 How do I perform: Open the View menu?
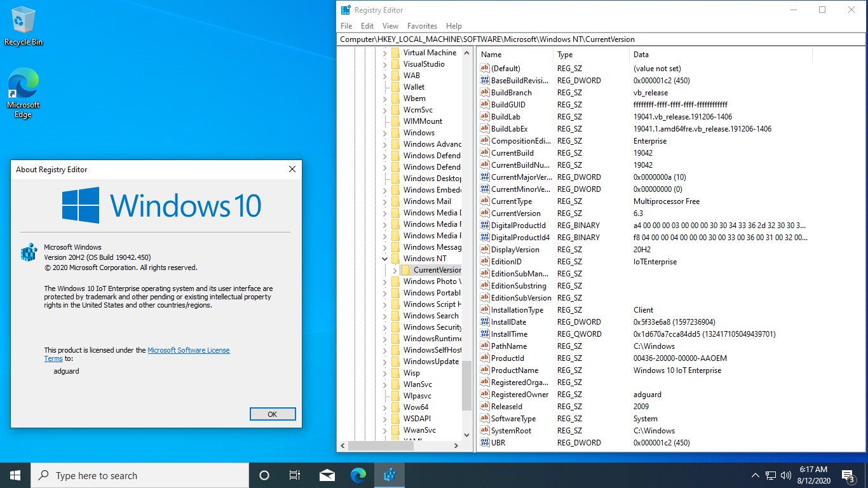390,26
